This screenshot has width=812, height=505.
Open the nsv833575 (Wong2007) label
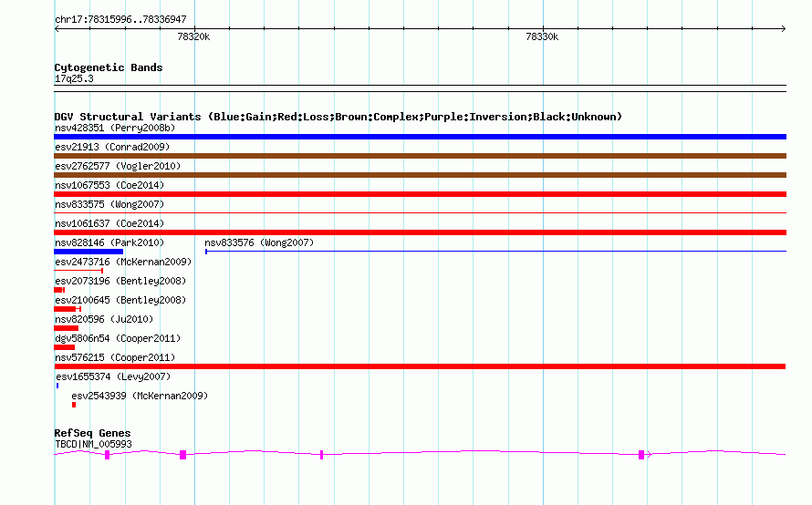coord(109,204)
